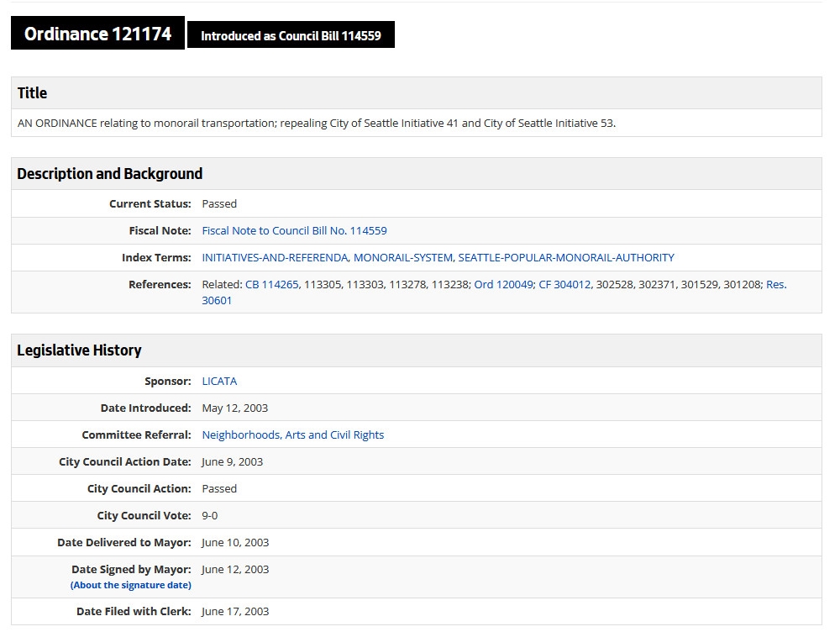This screenshot has width=840, height=632.
Task: Open the Ord 120049 reference link
Action: (x=503, y=284)
